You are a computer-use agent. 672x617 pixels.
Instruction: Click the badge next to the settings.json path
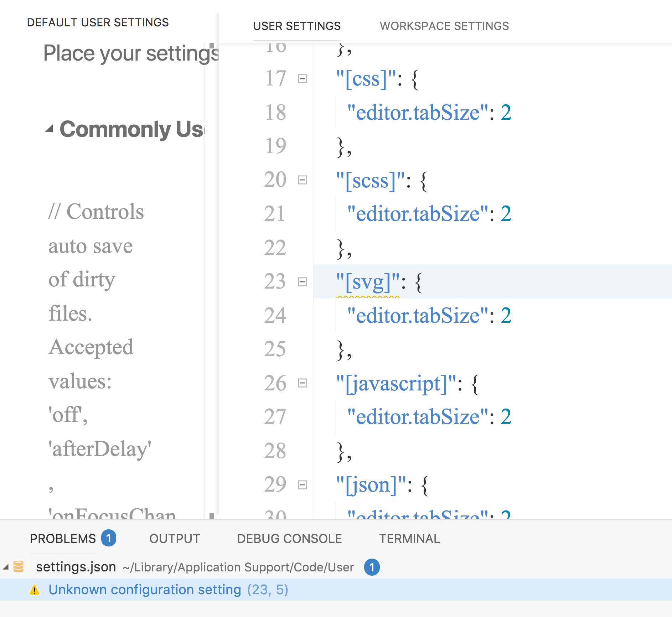point(372,567)
